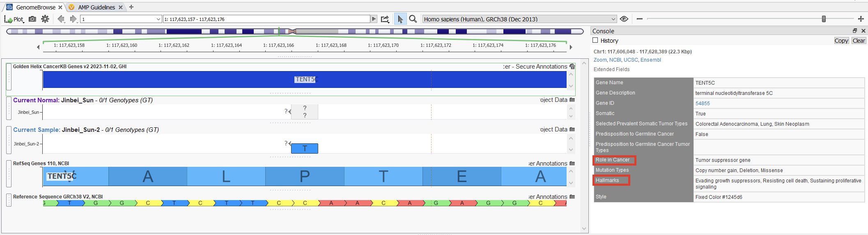Select the T variant block in Jinbei_Sun-2 track
Viewport: 868px width, 235px height.
tap(305, 148)
